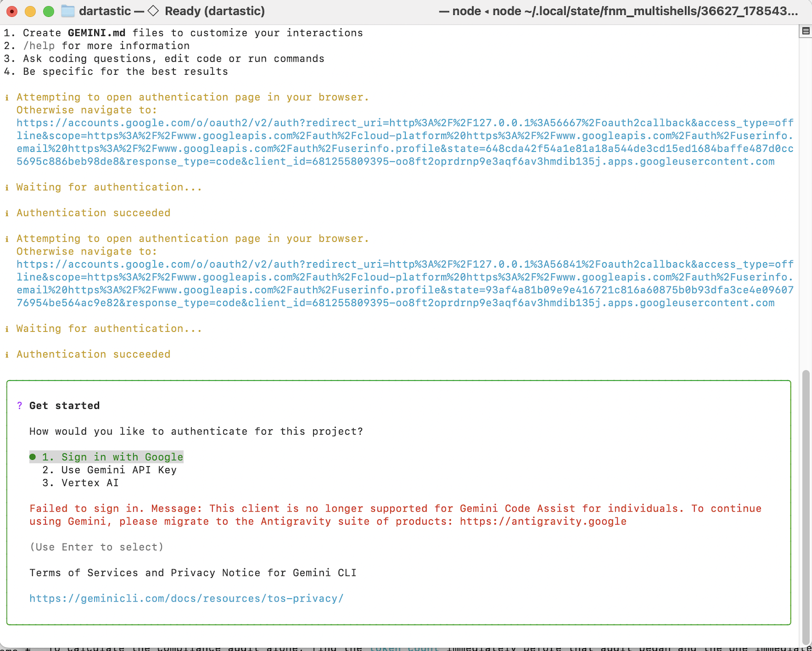Click the second 'Waiting for authentication...' line
The width and height of the screenshot is (812, 651).
tap(109, 329)
